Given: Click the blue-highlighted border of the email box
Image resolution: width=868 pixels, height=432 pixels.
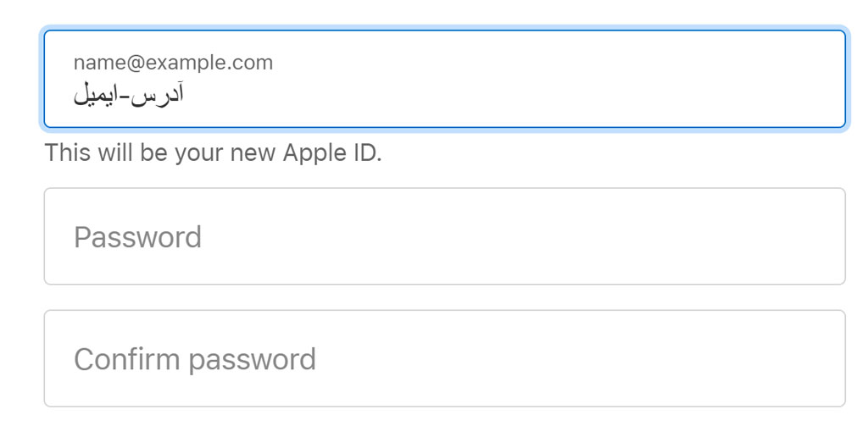Looking at the screenshot, I should 444,30.
